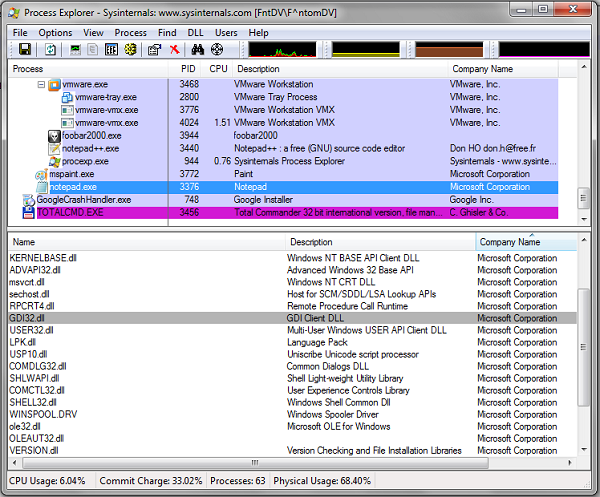This screenshot has height=497, width=600.
Task: Click the Process Explorer title bar icon
Action: 14,13
